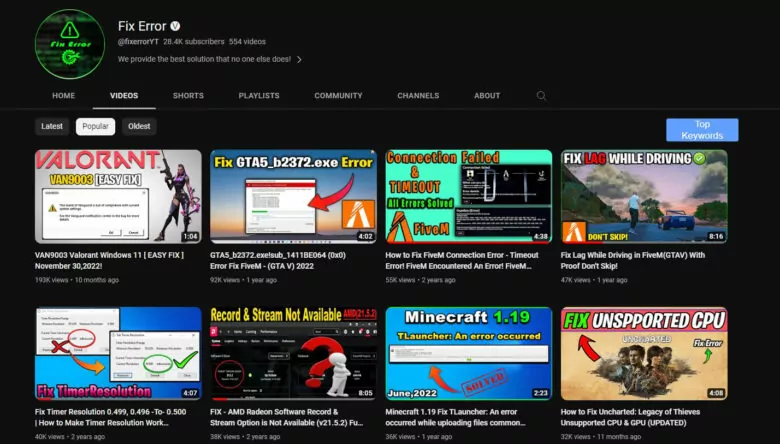Open the COMMUNITY tab
This screenshot has height=444, width=780.
[338, 95]
